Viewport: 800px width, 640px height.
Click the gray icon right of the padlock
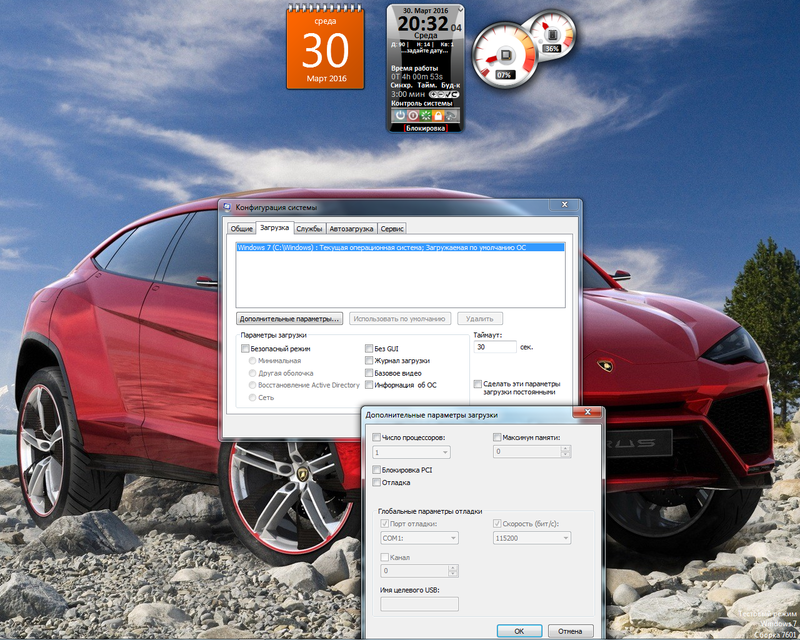coord(450,116)
